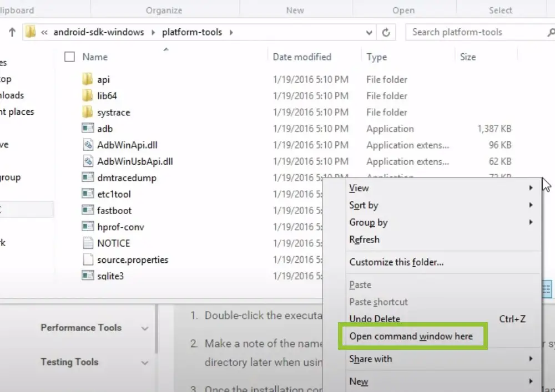This screenshot has height=392, width=555.
Task: Open the New submenu in context menu
Action: (440, 381)
